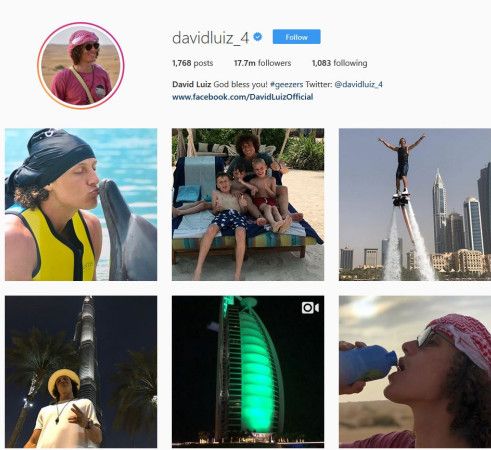View the 1,083 following list
The height and width of the screenshot is (450, 491).
(x=339, y=63)
